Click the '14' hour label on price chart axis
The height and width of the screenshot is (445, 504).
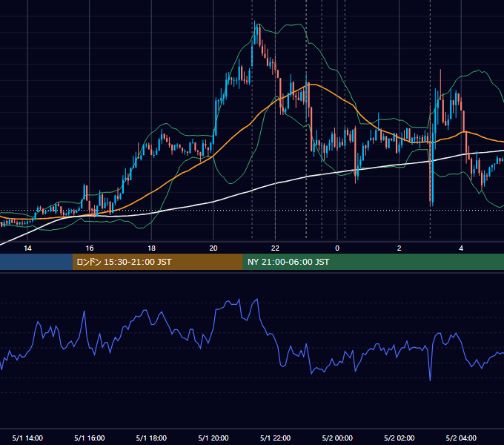coord(27,248)
